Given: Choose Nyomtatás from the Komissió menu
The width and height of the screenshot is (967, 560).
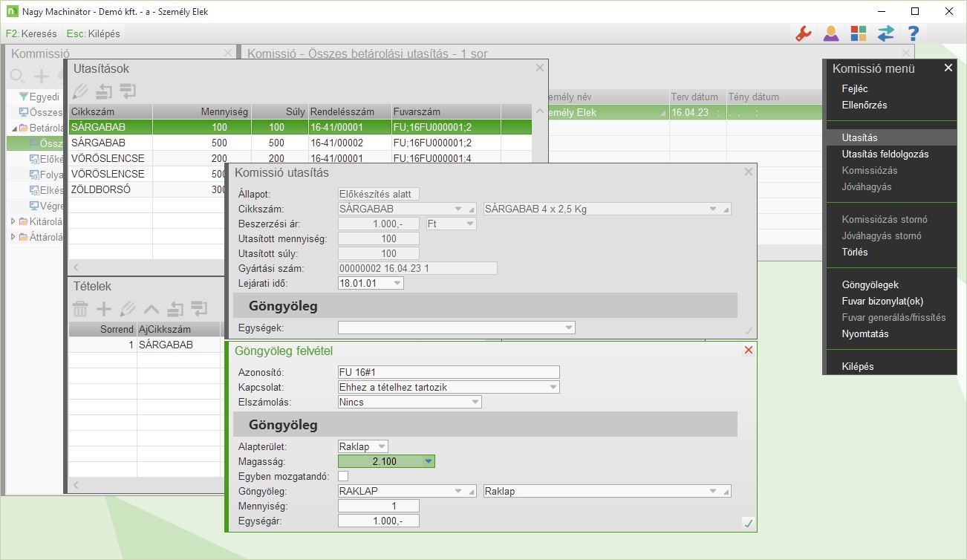Looking at the screenshot, I should pyautogui.click(x=865, y=334).
